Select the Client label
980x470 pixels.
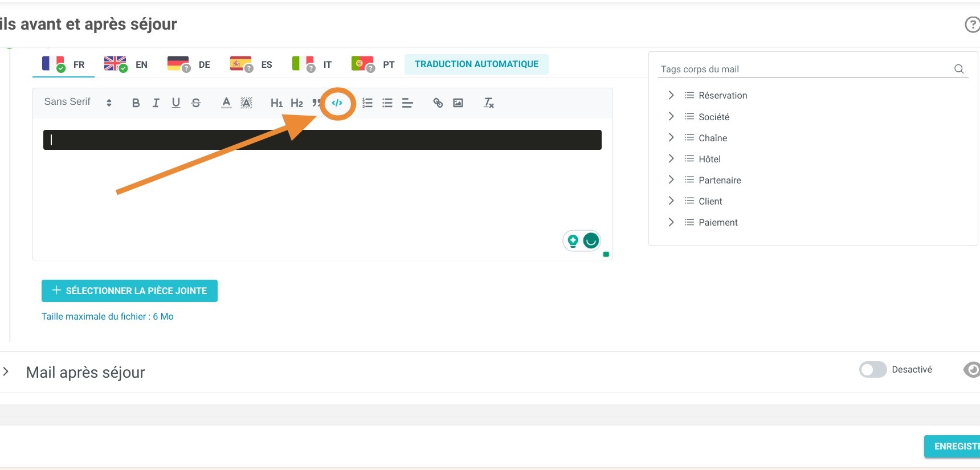(x=710, y=201)
